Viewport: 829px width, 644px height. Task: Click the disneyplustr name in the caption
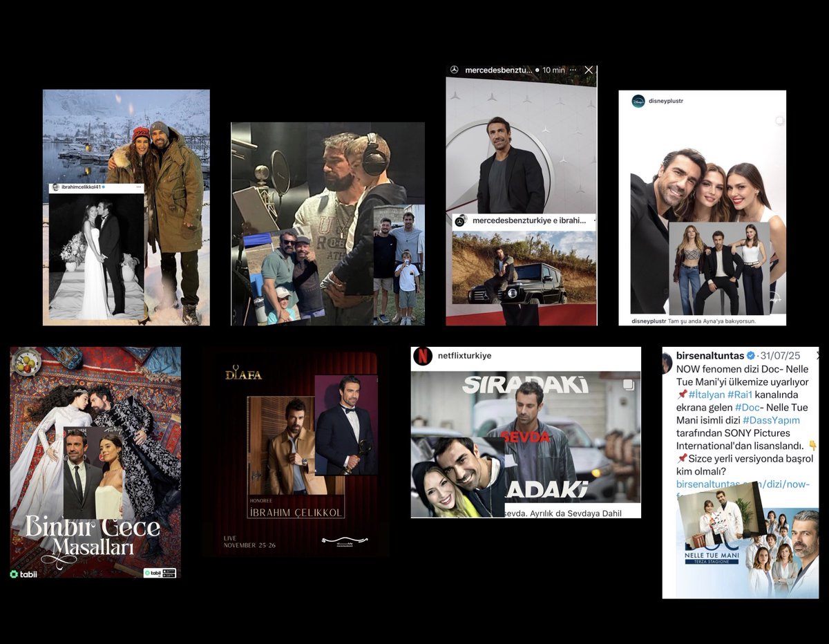coord(649,321)
